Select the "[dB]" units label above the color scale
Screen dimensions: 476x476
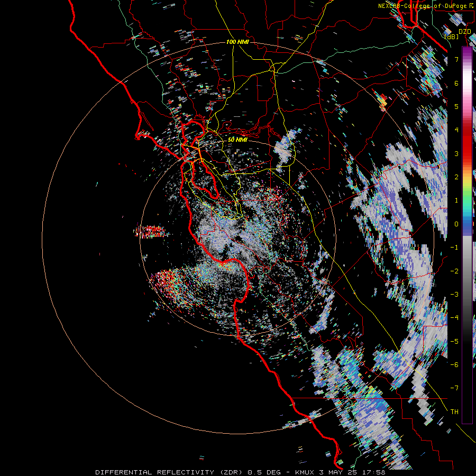[x=452, y=36]
